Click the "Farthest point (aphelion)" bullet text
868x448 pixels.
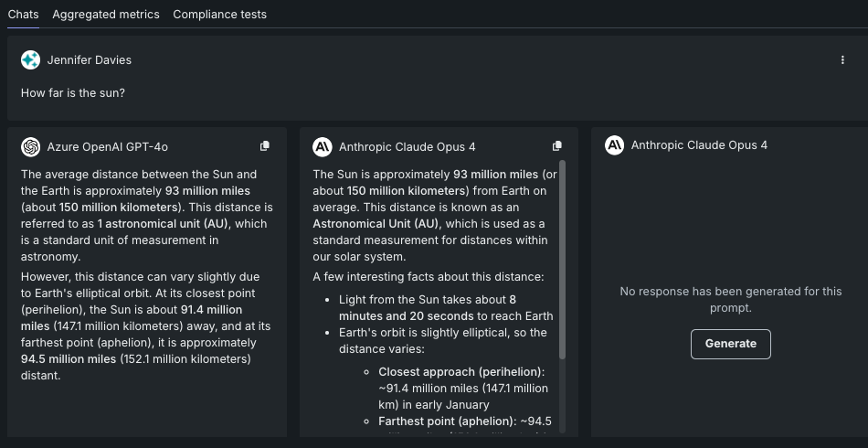[x=448, y=421]
